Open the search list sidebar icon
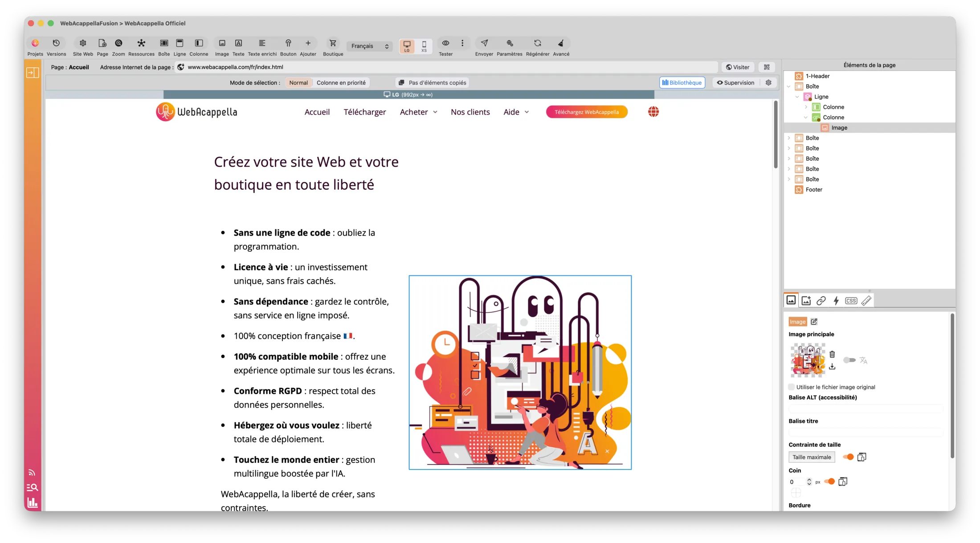980x543 pixels. 32,487
